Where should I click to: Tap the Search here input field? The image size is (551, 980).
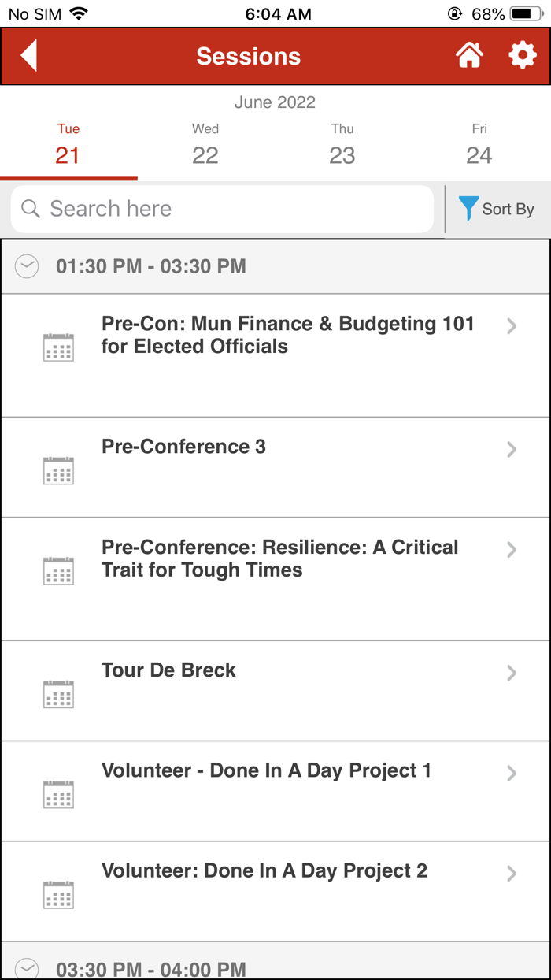220,209
